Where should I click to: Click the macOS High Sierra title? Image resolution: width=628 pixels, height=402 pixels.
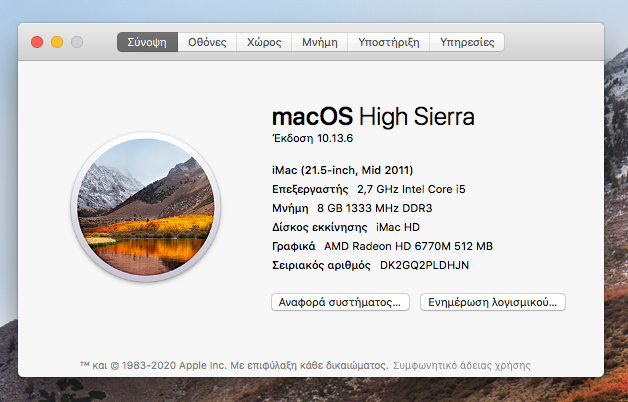tap(373, 117)
